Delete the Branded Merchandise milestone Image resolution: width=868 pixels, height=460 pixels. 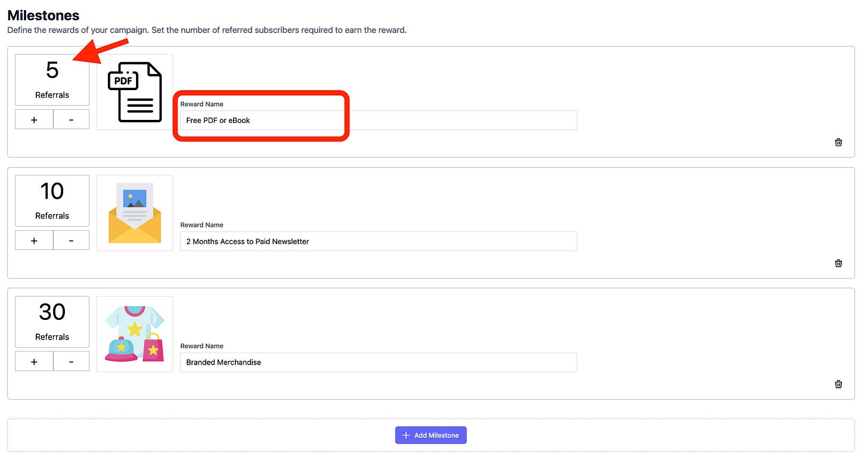pos(838,384)
